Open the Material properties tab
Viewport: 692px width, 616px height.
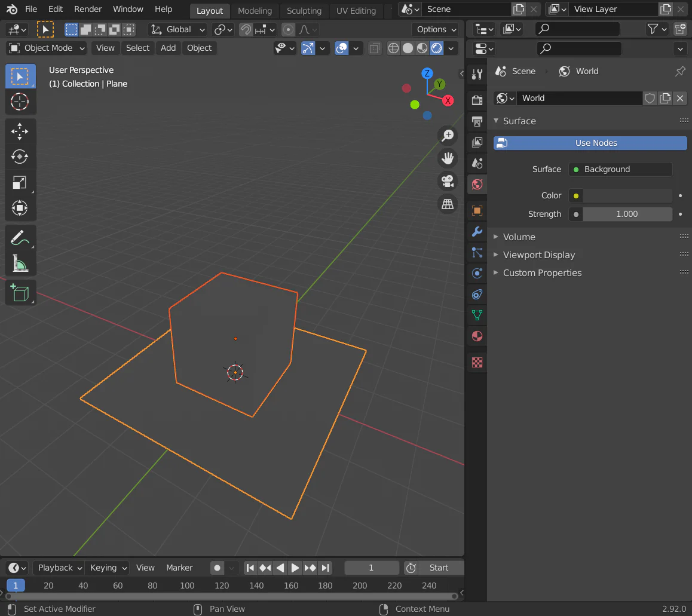477,336
